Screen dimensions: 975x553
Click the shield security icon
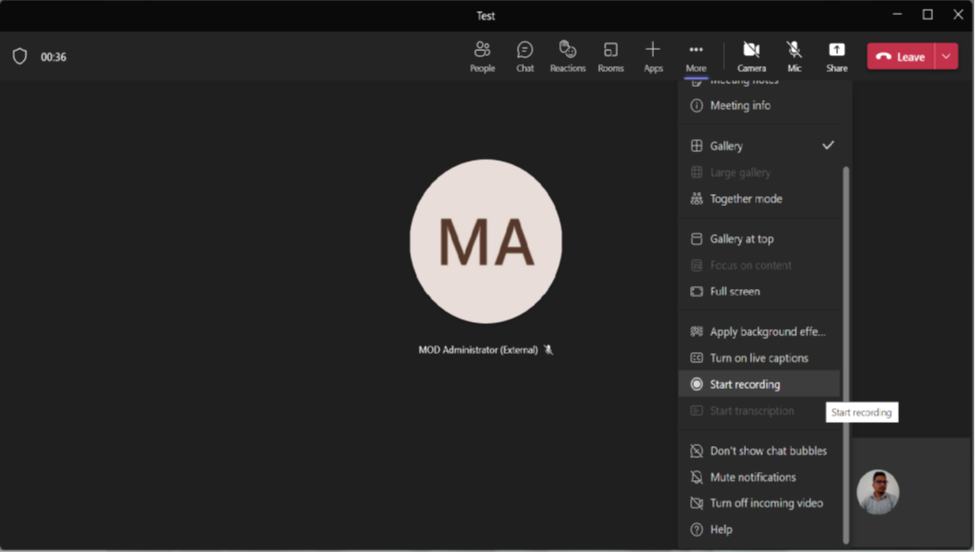tap(20, 57)
